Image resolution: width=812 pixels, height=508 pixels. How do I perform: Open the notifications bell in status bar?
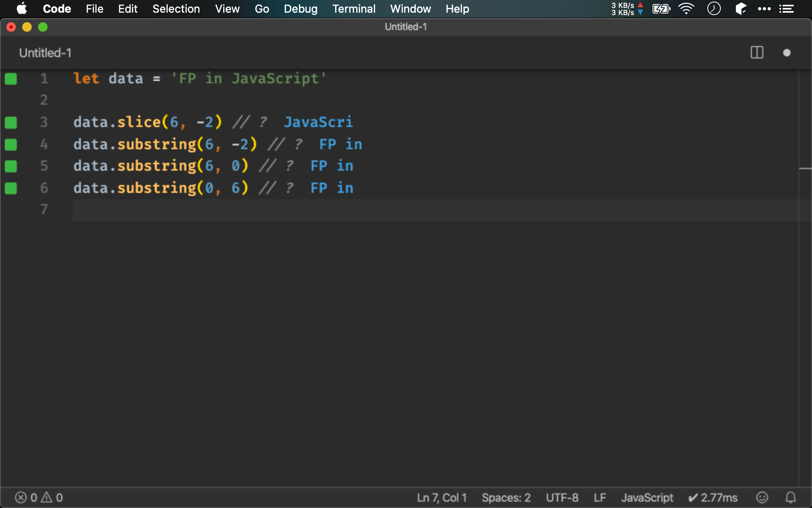791,497
